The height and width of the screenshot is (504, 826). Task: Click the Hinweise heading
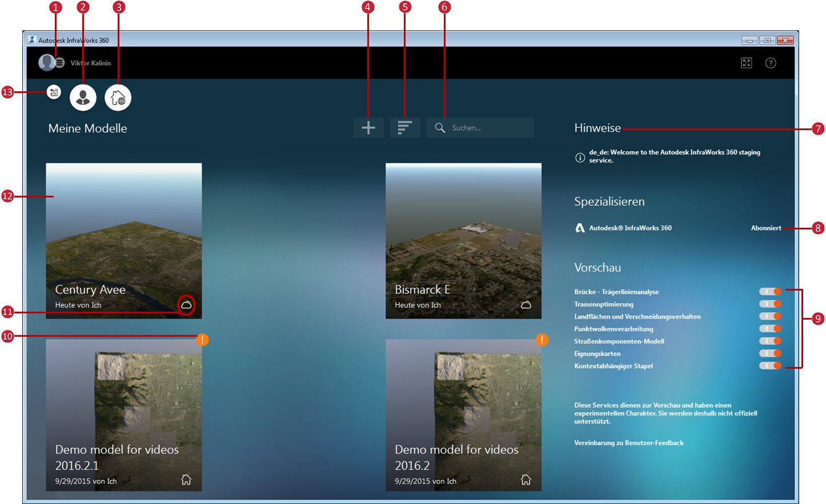tap(598, 128)
